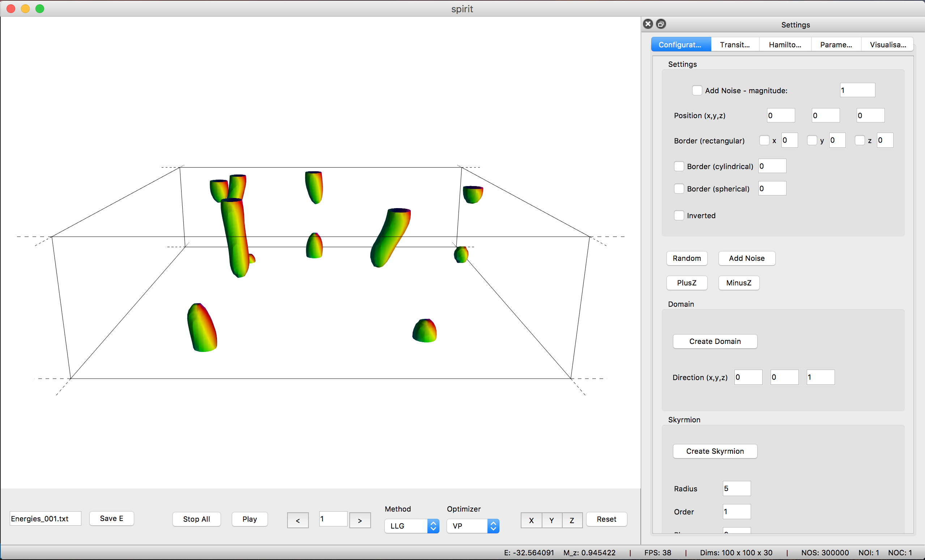Go to previous image with < button

tap(298, 520)
